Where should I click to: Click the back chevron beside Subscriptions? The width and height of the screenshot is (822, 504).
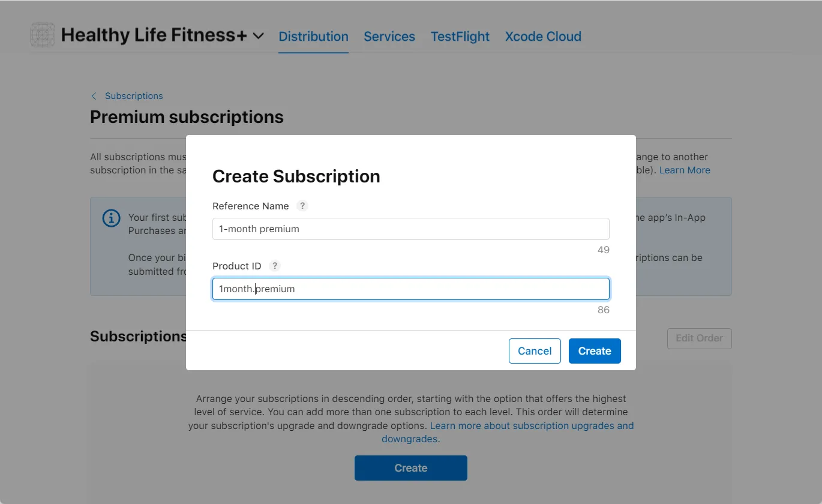(94, 96)
